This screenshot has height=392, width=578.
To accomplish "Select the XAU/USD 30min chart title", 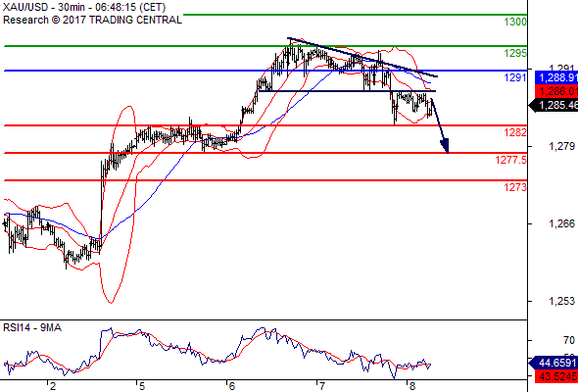I will coord(84,7).
